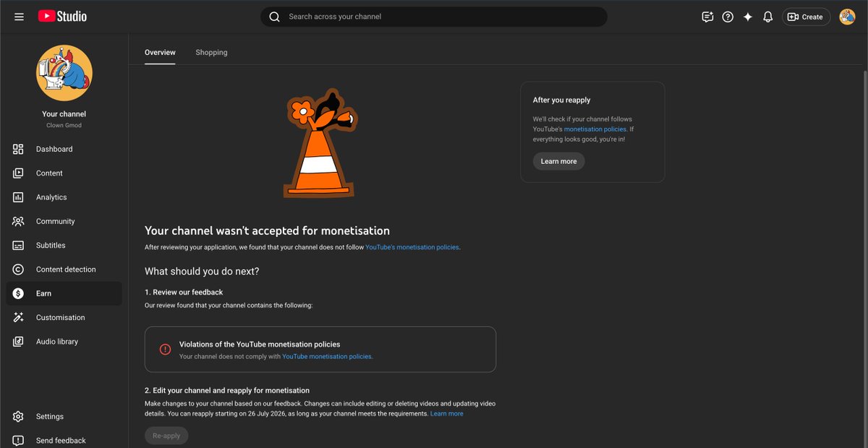
Task: Click the YouTube Studio logo
Action: click(x=62, y=16)
